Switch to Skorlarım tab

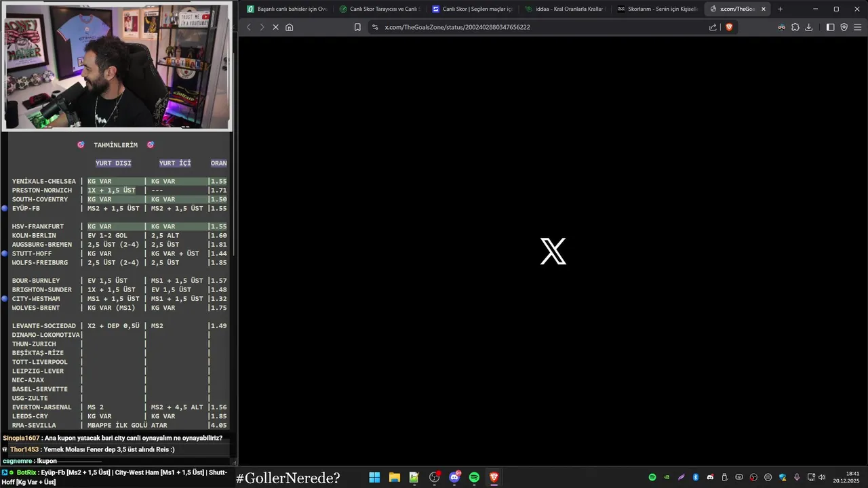[657, 9]
